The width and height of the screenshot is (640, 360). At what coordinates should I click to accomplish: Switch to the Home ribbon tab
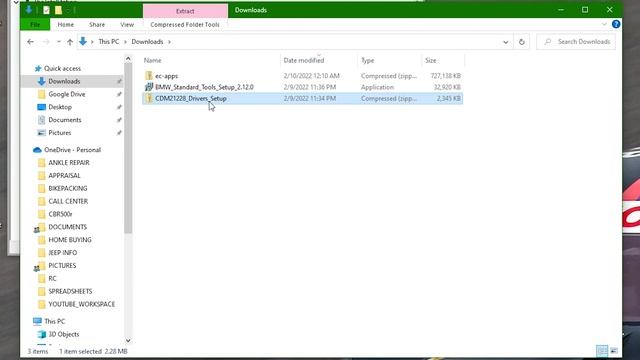coord(66,24)
